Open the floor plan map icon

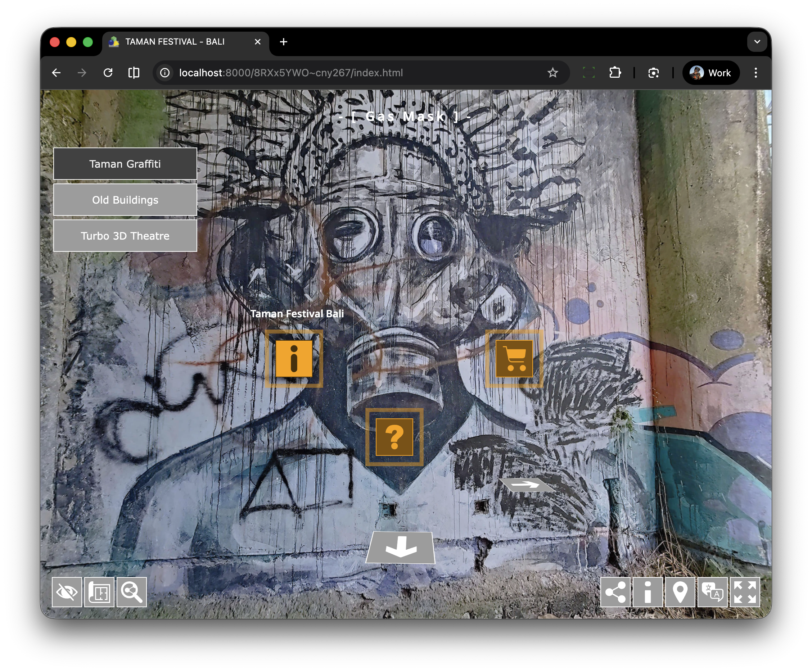click(99, 592)
